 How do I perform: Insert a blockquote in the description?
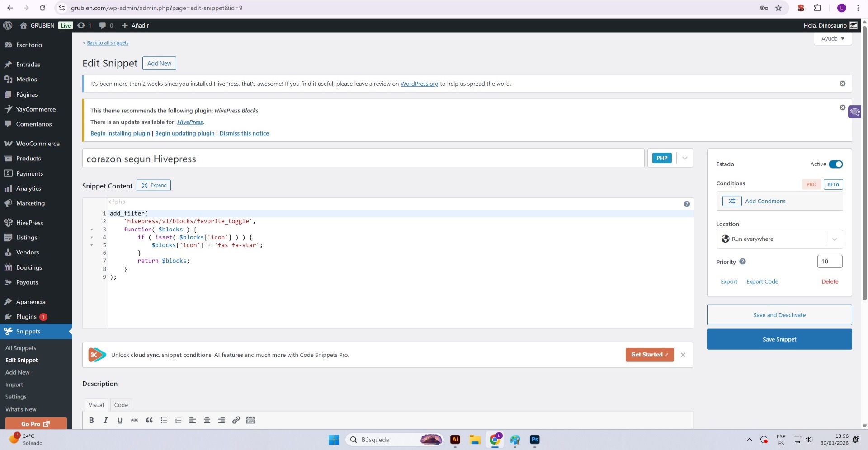pos(149,420)
